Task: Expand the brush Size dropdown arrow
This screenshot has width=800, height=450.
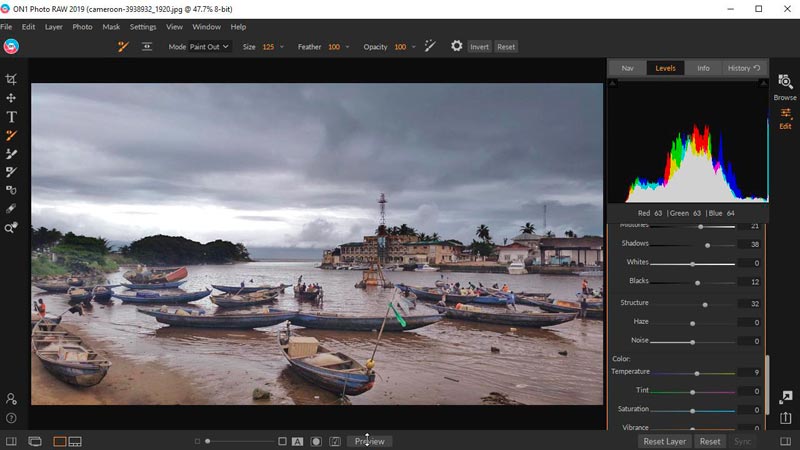Action: point(282,47)
